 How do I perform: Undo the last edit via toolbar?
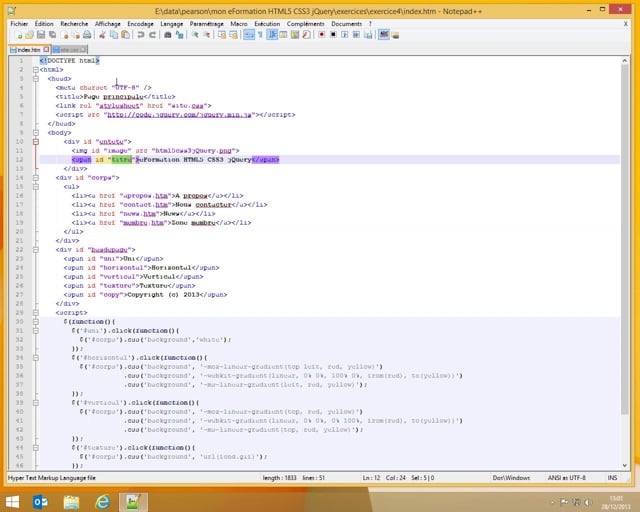click(x=141, y=35)
